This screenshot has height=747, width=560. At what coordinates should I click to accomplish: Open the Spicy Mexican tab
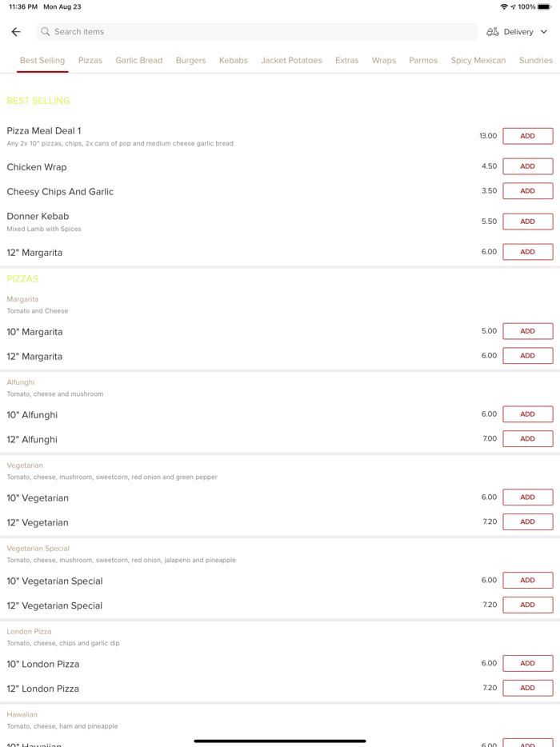coord(478,60)
